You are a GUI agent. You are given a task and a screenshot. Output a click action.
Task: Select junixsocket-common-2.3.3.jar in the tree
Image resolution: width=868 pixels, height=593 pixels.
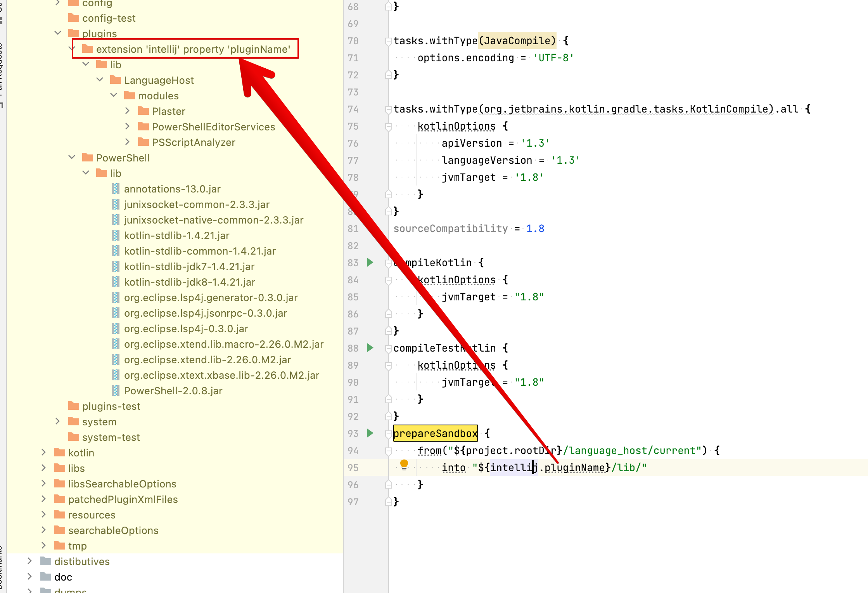tap(197, 204)
